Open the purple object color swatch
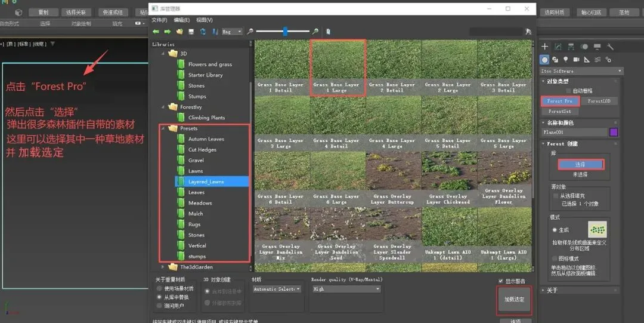 point(614,132)
